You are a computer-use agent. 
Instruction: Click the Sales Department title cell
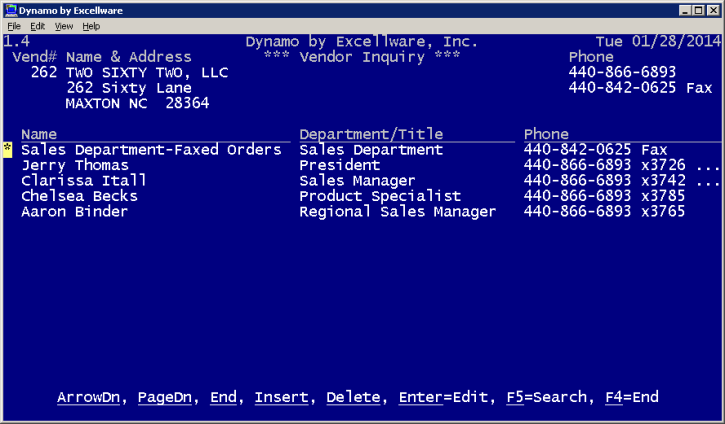(371, 150)
